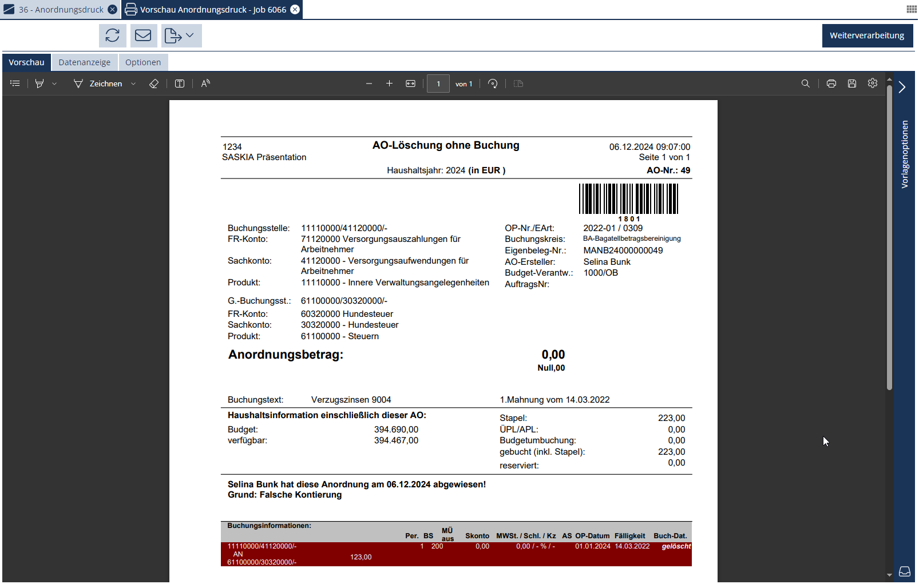This screenshot has height=588, width=919.
Task: Switch to the Datenanzeige tab
Action: [84, 62]
